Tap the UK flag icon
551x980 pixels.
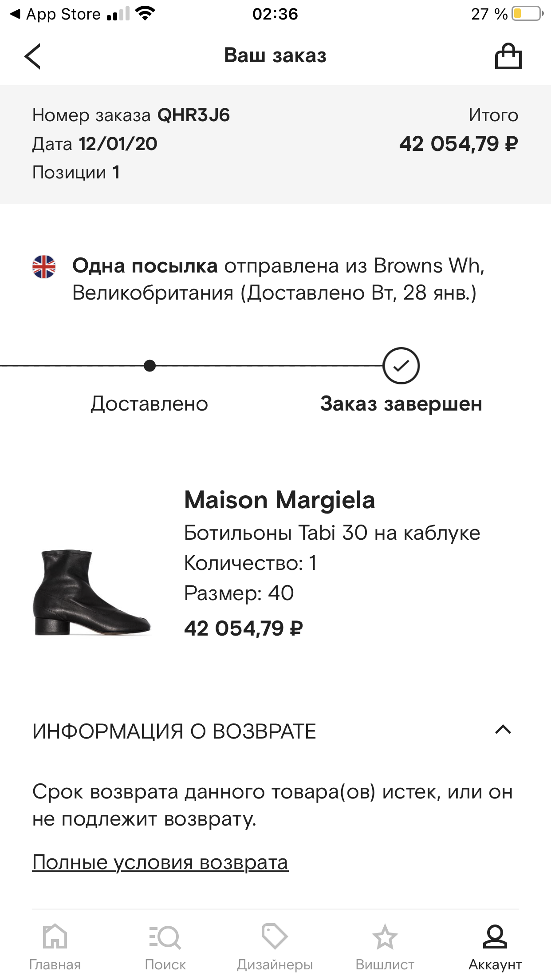pyautogui.click(x=44, y=267)
